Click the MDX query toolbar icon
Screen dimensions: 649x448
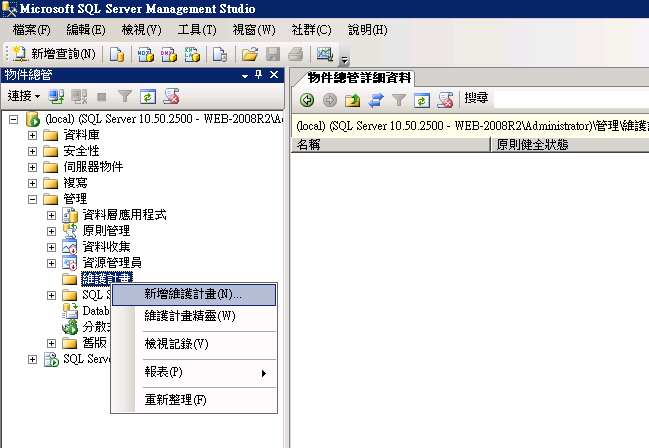(145, 54)
